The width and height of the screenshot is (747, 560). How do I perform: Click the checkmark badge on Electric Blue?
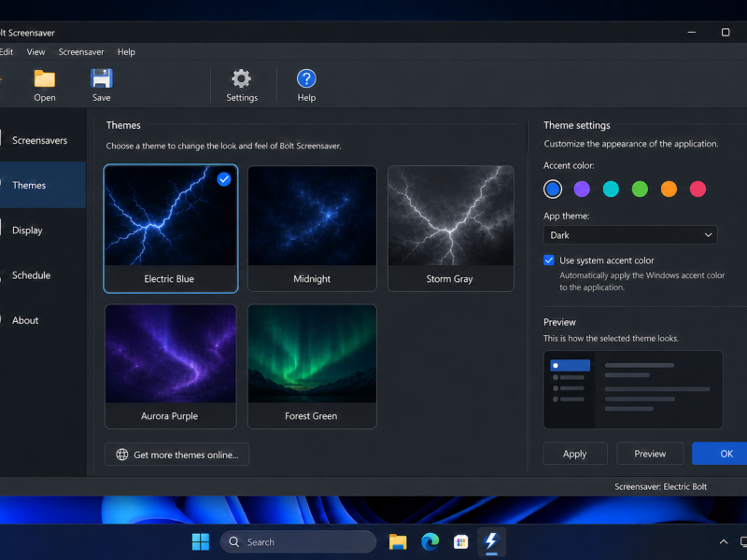[224, 179]
